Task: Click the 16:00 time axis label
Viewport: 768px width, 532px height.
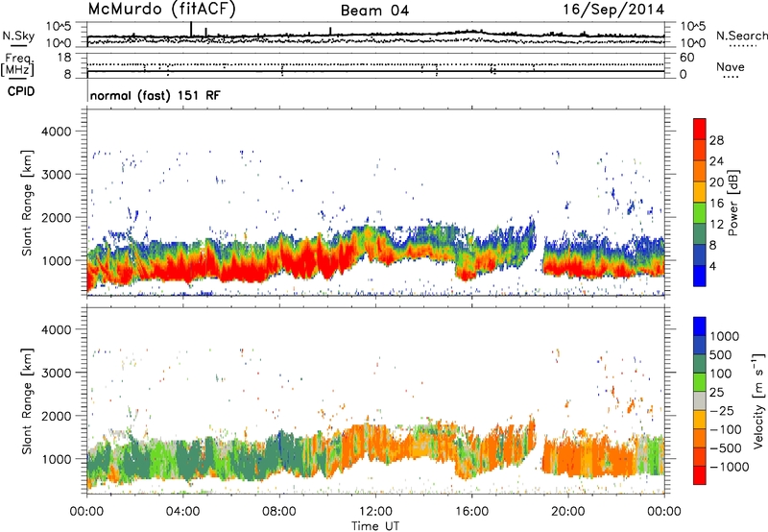Action: coord(471,512)
